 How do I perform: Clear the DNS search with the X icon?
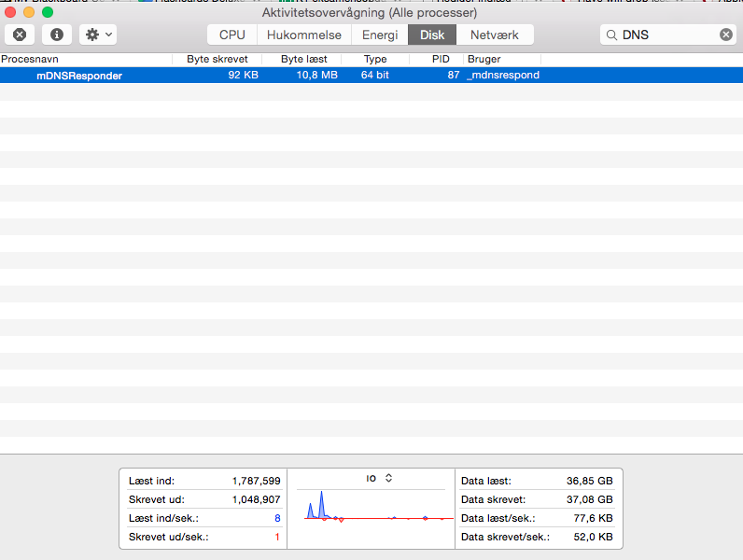726,35
